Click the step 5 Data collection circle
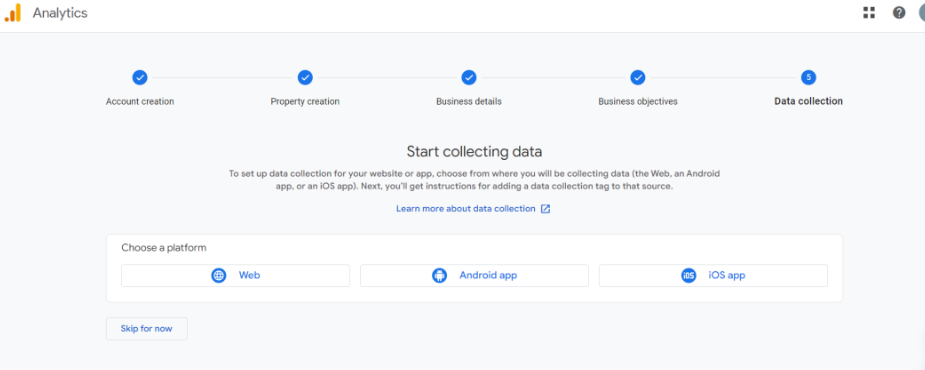 (x=809, y=77)
